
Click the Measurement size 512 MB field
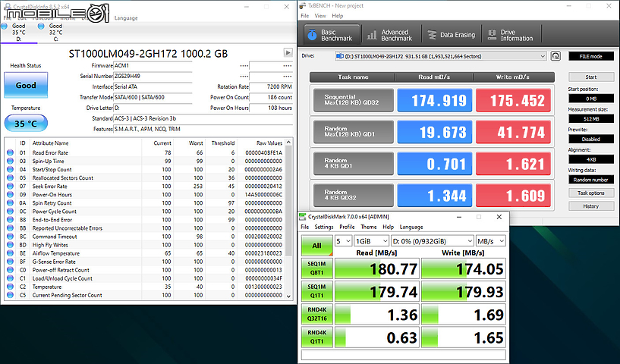591,118
